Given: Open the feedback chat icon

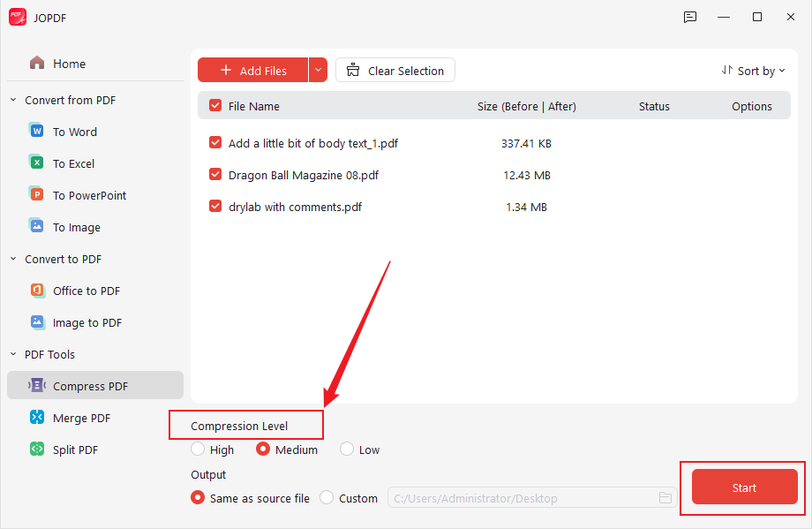Looking at the screenshot, I should [x=689, y=17].
